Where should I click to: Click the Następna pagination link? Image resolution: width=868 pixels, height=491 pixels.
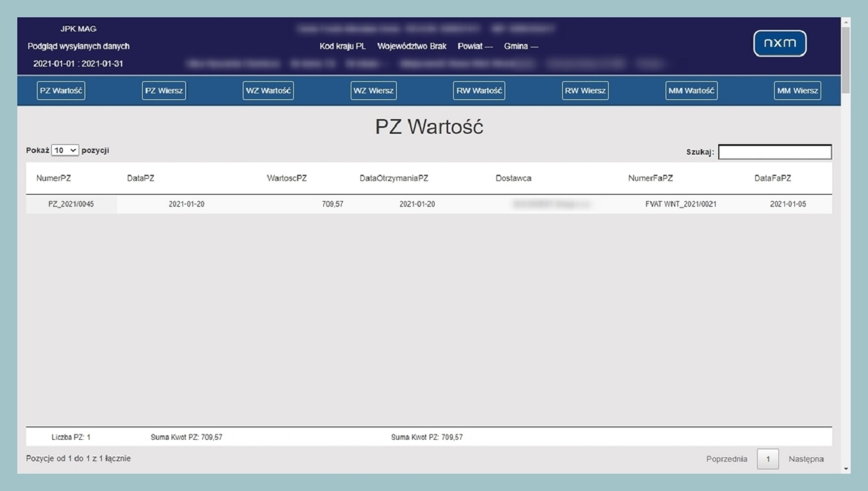click(x=806, y=459)
